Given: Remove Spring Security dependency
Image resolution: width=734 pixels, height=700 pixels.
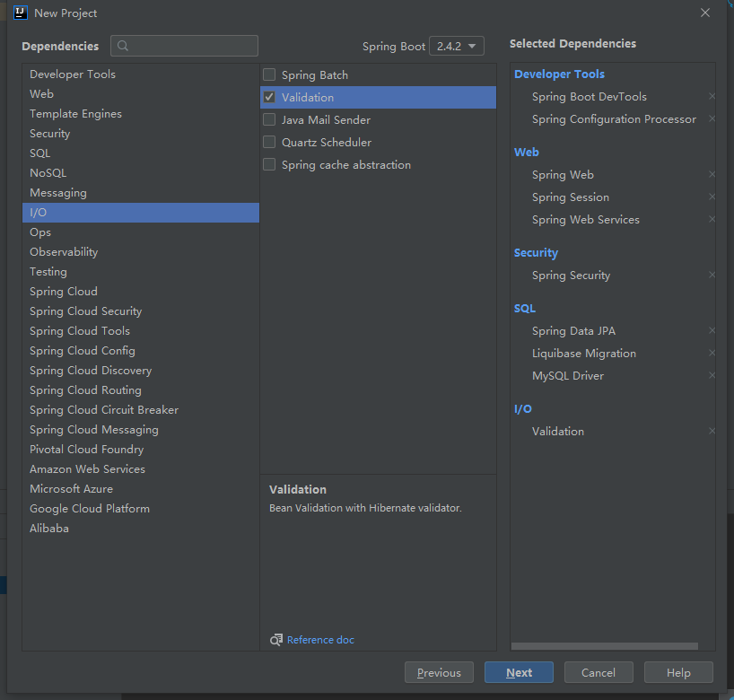Looking at the screenshot, I should point(712,276).
